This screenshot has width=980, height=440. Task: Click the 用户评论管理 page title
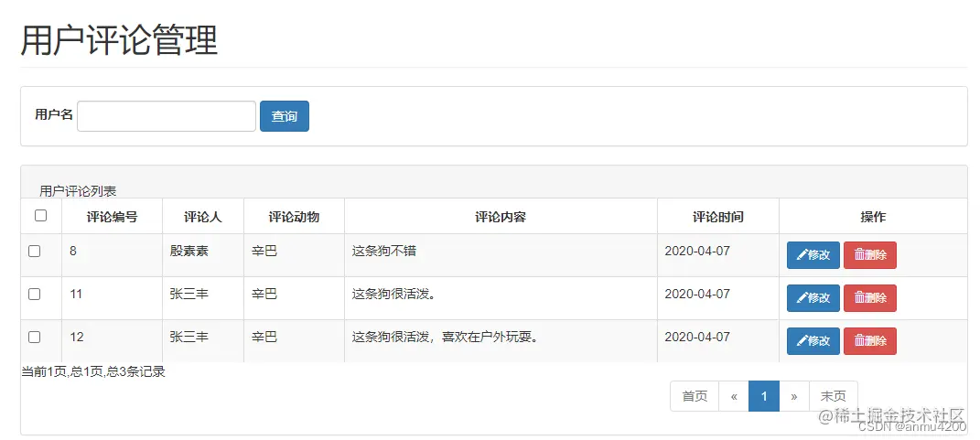(x=119, y=40)
